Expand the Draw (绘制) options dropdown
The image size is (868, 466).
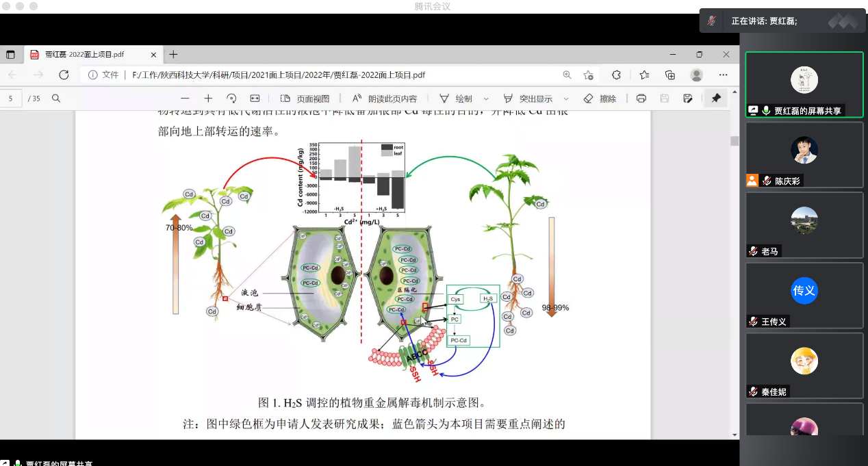tap(487, 99)
